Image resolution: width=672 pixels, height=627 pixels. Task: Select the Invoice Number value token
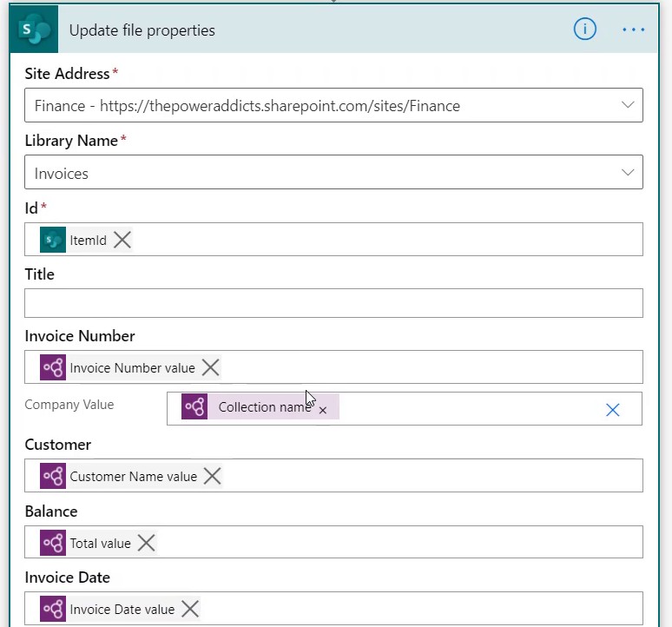(x=132, y=367)
